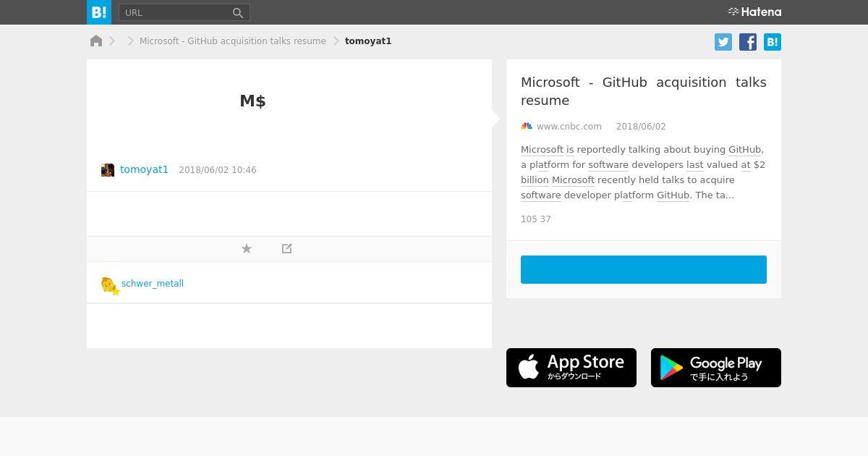Select the breadcrumb item tomoyat1
Viewport: 868px width, 456px height.
click(x=368, y=41)
